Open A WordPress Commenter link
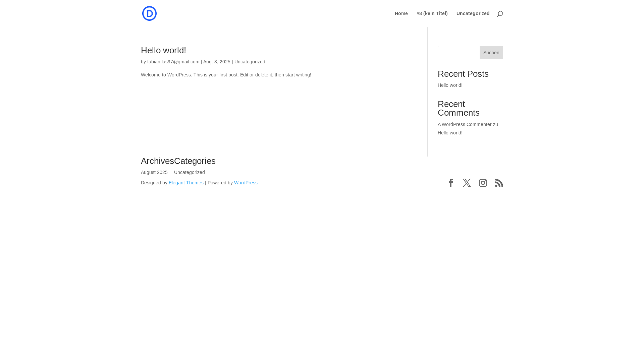644x362 pixels. coord(465,124)
